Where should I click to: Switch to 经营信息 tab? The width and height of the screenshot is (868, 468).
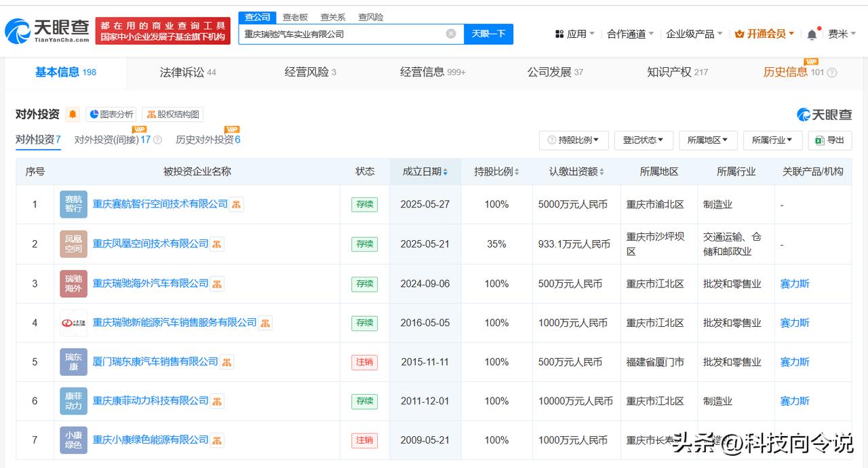click(x=433, y=72)
